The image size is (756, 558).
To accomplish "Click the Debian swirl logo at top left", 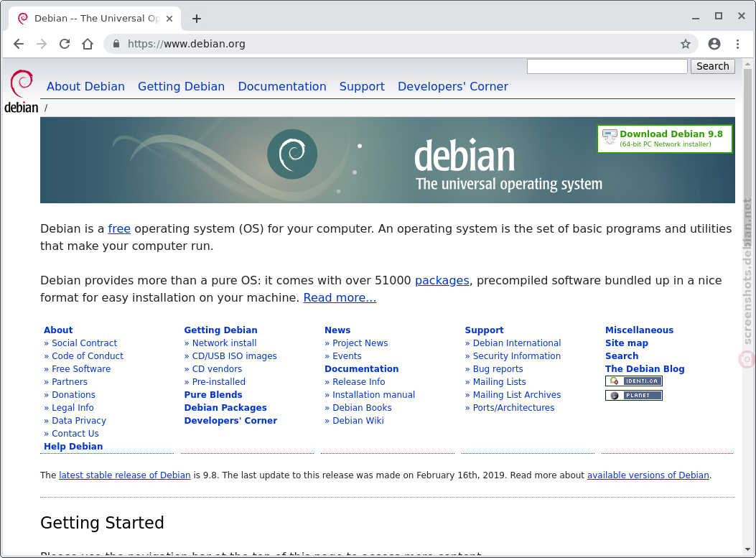I will coord(22,92).
